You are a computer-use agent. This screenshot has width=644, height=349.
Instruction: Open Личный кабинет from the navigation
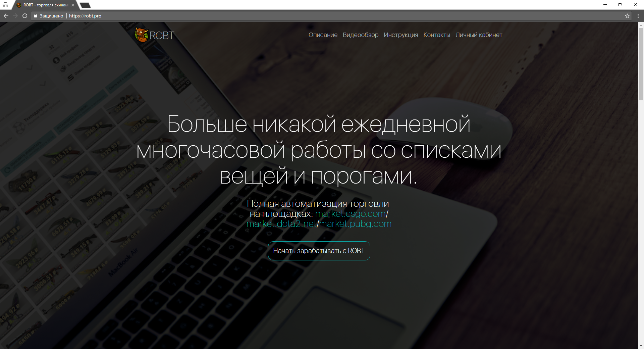[x=479, y=35]
